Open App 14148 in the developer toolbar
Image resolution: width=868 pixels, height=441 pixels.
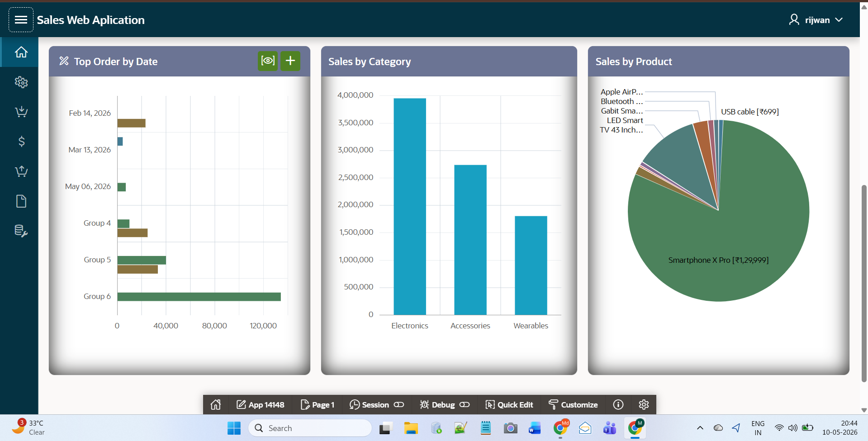point(261,405)
